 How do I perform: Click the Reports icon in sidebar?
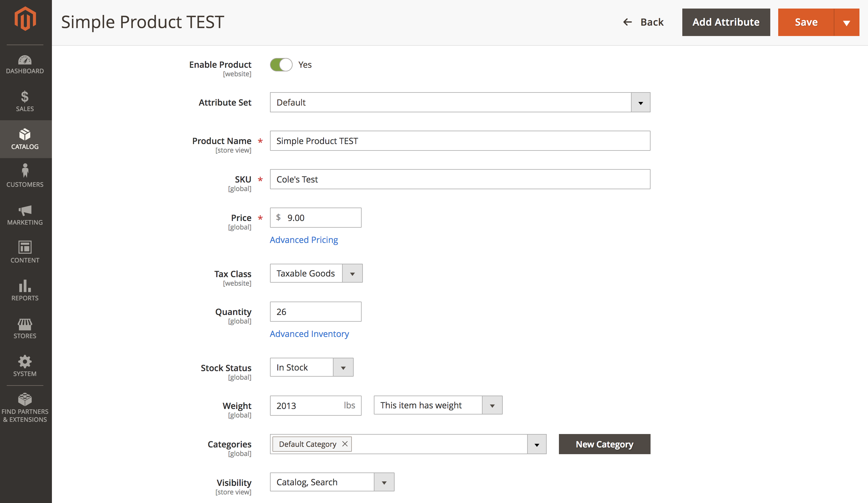point(24,288)
